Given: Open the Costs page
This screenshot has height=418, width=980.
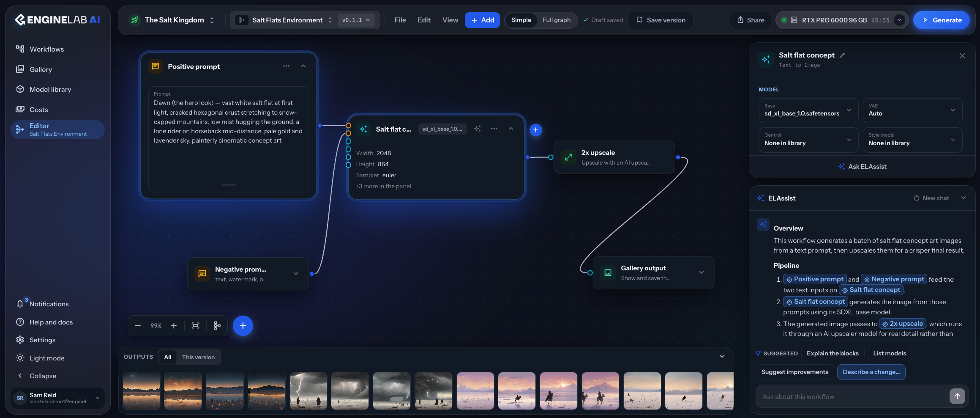Looking at the screenshot, I should tap(57, 110).
